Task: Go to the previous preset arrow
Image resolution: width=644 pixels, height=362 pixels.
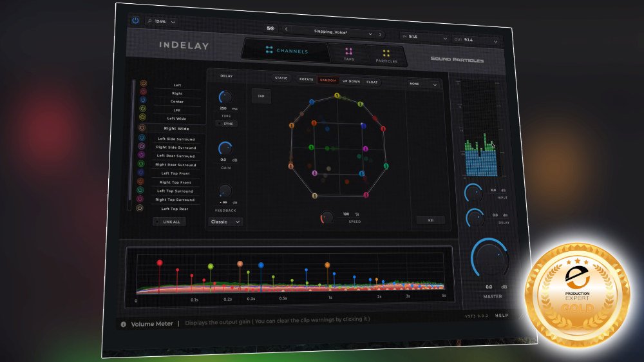Action: [287, 29]
